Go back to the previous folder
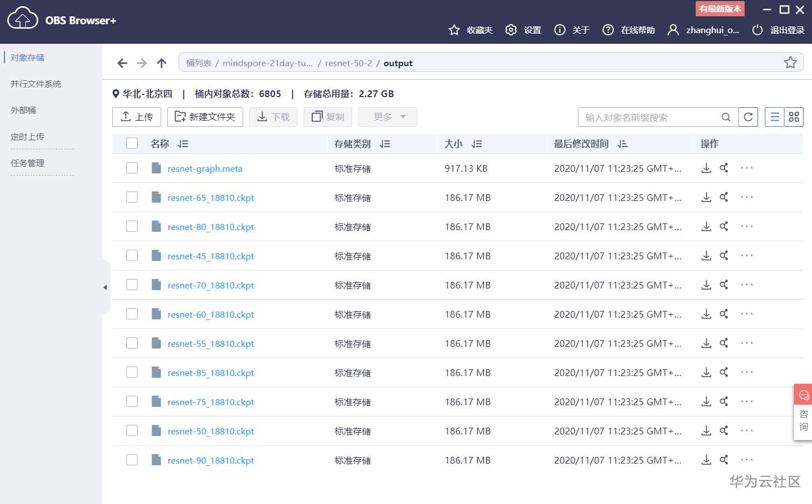This screenshot has width=812, height=504. [122, 63]
